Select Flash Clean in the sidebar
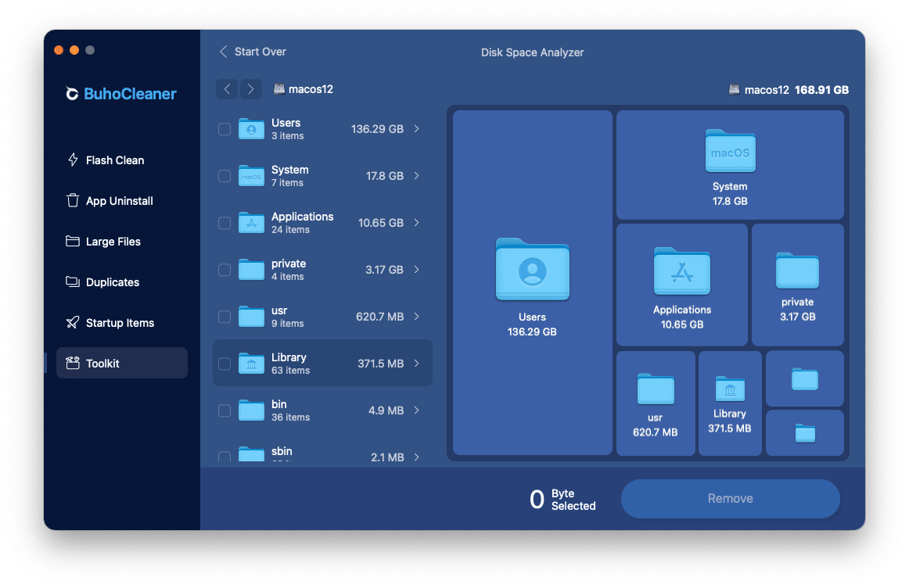909x588 pixels. 114,160
